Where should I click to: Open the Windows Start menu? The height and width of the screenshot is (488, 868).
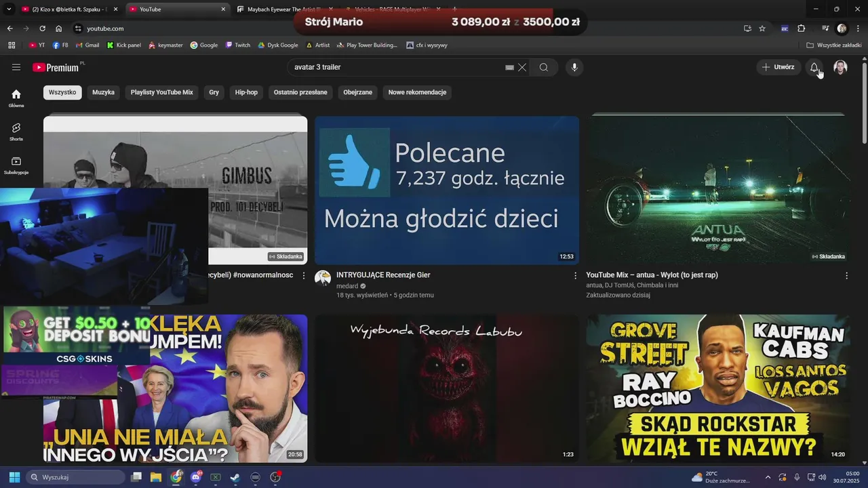14,477
